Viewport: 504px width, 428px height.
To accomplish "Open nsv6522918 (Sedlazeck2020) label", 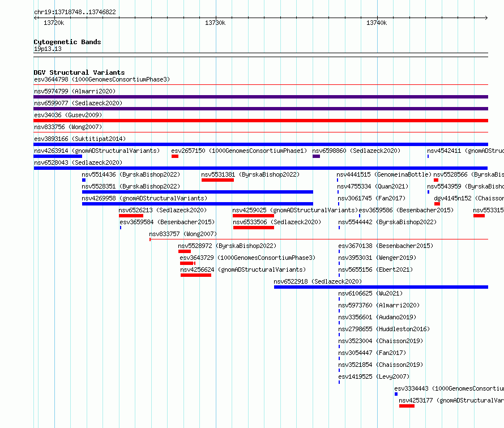I will point(318,281).
